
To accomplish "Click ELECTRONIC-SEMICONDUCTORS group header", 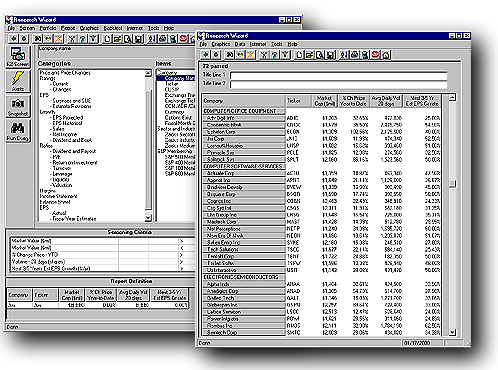I will click(244, 277).
